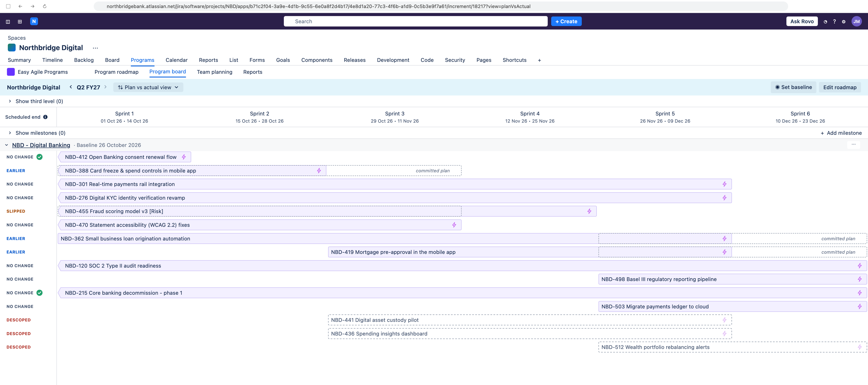
Task: Go back using browser back arrow
Action: click(x=20, y=6)
